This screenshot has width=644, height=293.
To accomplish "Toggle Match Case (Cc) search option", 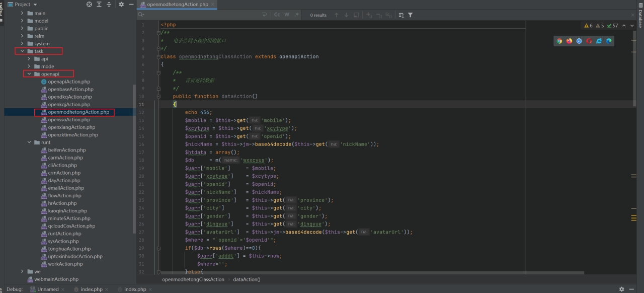I will [277, 15].
